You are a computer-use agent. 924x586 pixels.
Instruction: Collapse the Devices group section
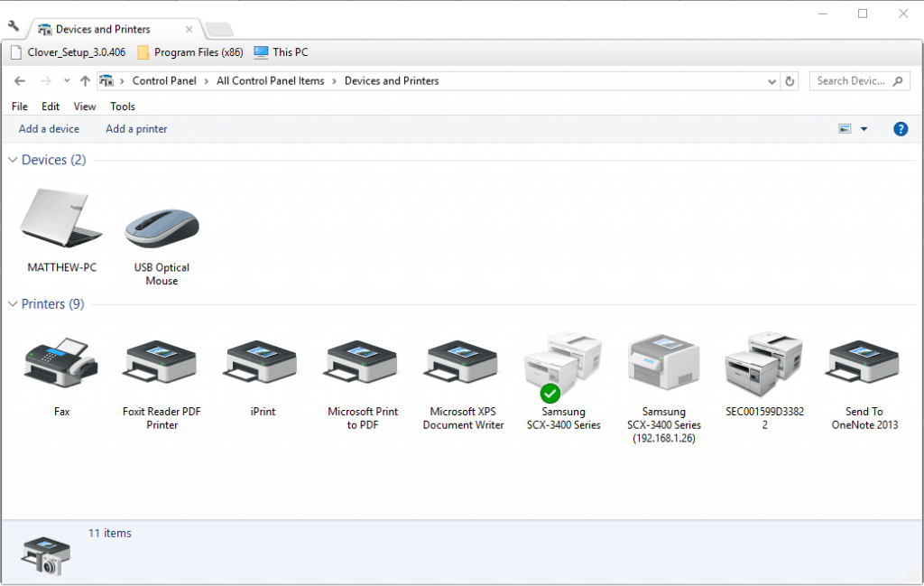point(14,160)
